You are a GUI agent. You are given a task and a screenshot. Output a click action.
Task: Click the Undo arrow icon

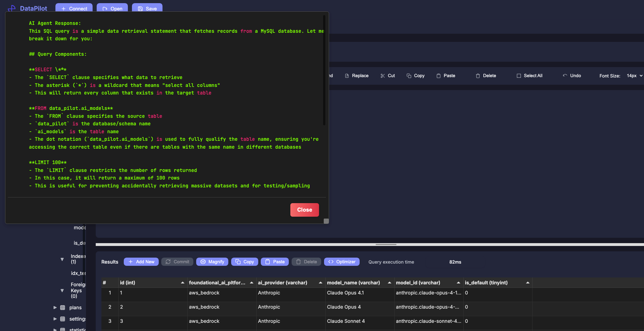tap(565, 76)
